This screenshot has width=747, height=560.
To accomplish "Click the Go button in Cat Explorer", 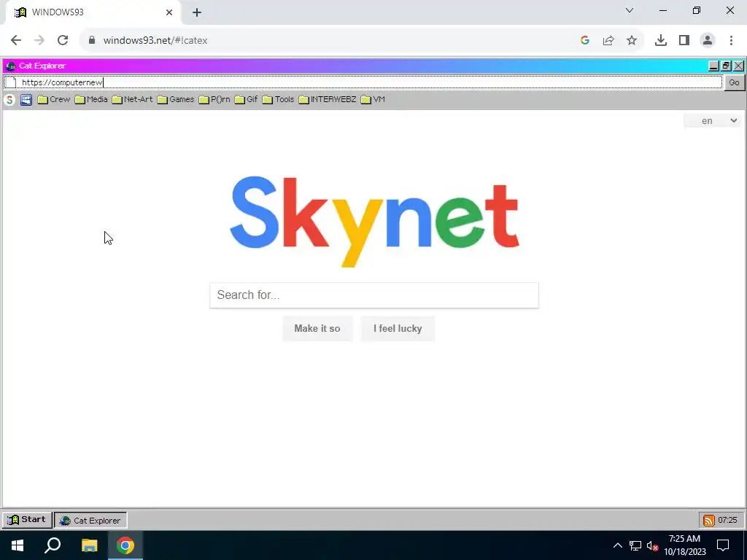I will tap(734, 82).
